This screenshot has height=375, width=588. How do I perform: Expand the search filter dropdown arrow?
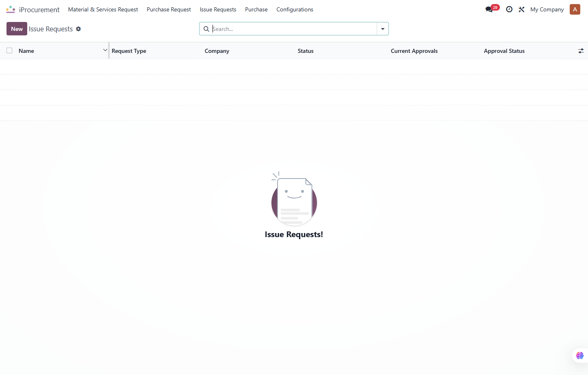(x=383, y=29)
